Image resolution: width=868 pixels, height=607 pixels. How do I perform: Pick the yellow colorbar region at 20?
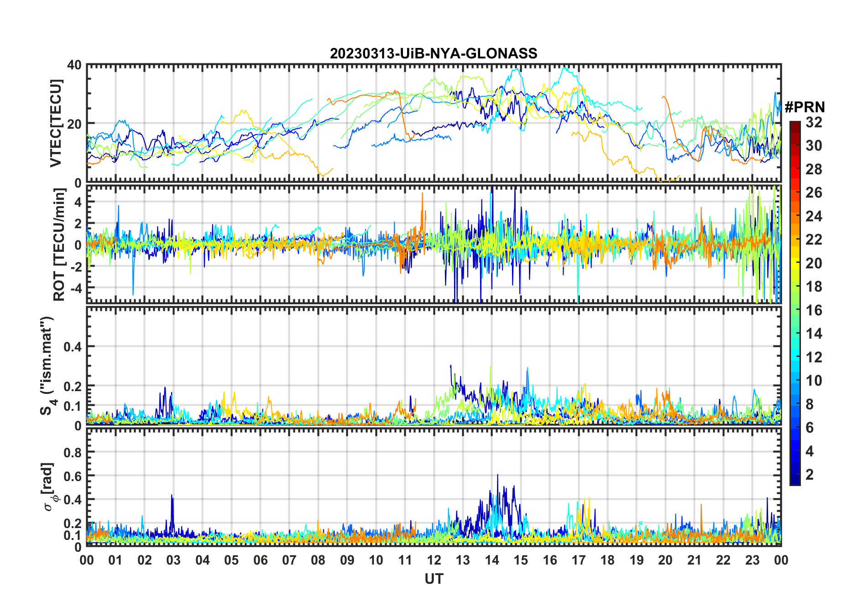(x=795, y=263)
